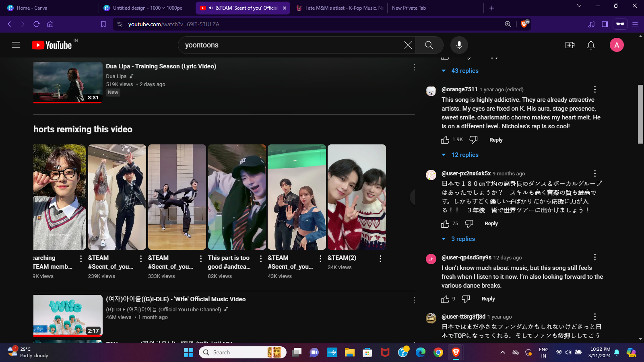Like the comment by @orange7511
Screen dimensions: 644x362
tap(445, 140)
